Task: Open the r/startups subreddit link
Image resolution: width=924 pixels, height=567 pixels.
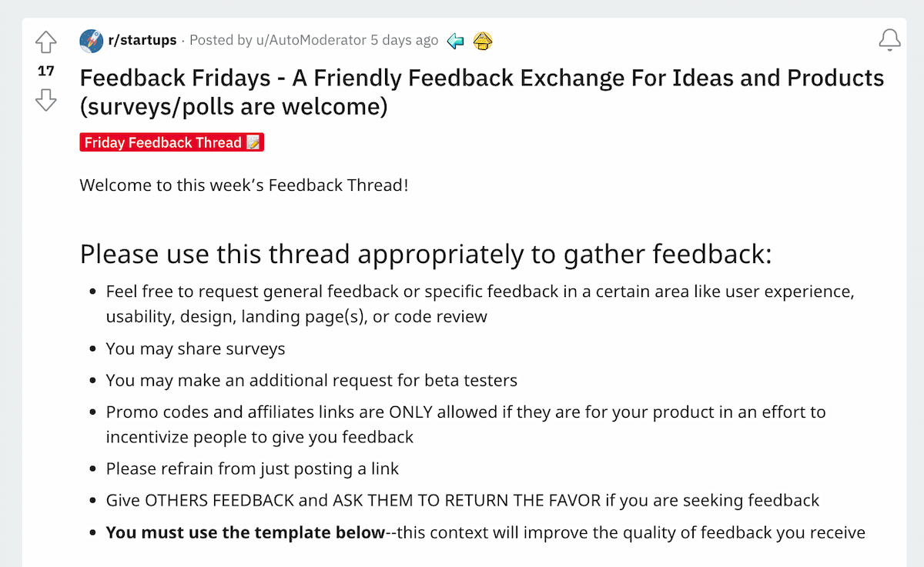Action: coord(142,40)
